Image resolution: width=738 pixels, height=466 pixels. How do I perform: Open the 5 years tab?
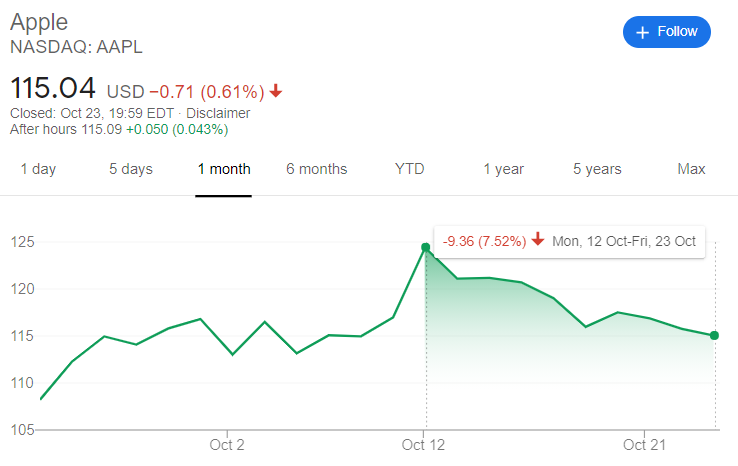click(x=597, y=169)
